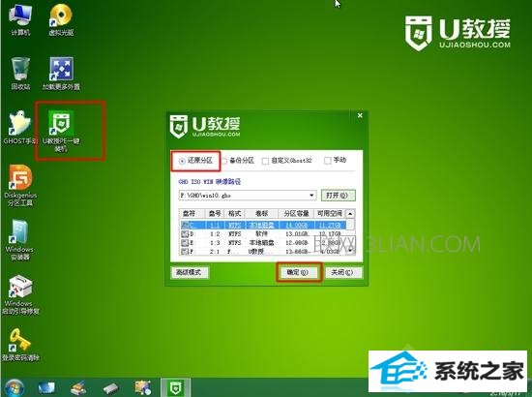Sort by the 分区容量 column header
The height and width of the screenshot is (397, 532).
tap(296, 213)
